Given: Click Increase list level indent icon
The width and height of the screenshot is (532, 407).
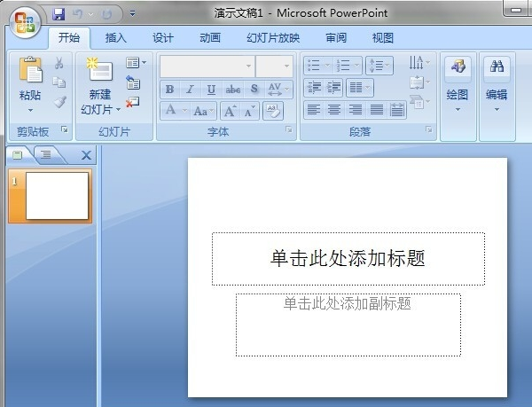Looking at the screenshot, I should 334,88.
